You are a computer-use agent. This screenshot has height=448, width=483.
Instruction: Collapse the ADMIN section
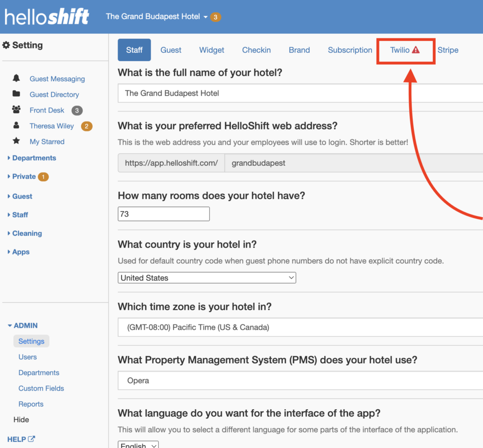(x=23, y=326)
